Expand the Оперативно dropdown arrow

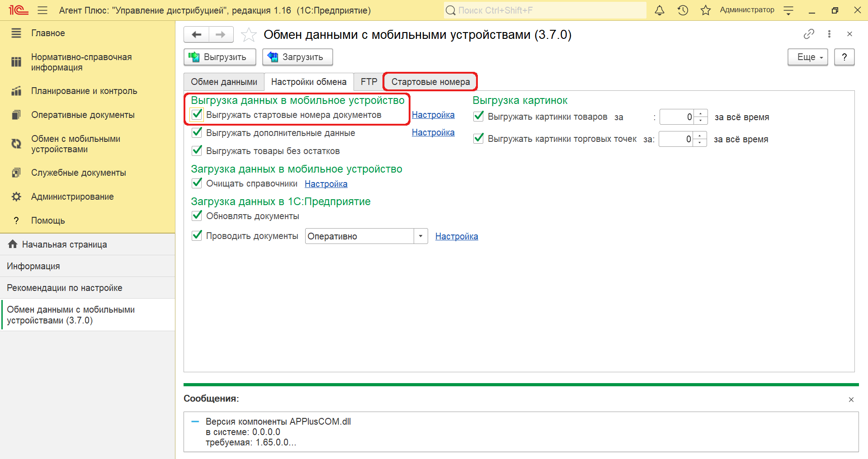[421, 236]
